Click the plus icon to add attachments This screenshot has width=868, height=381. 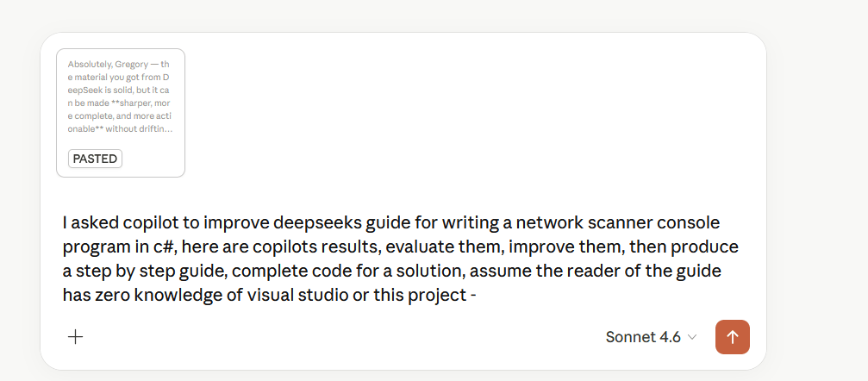tap(76, 337)
